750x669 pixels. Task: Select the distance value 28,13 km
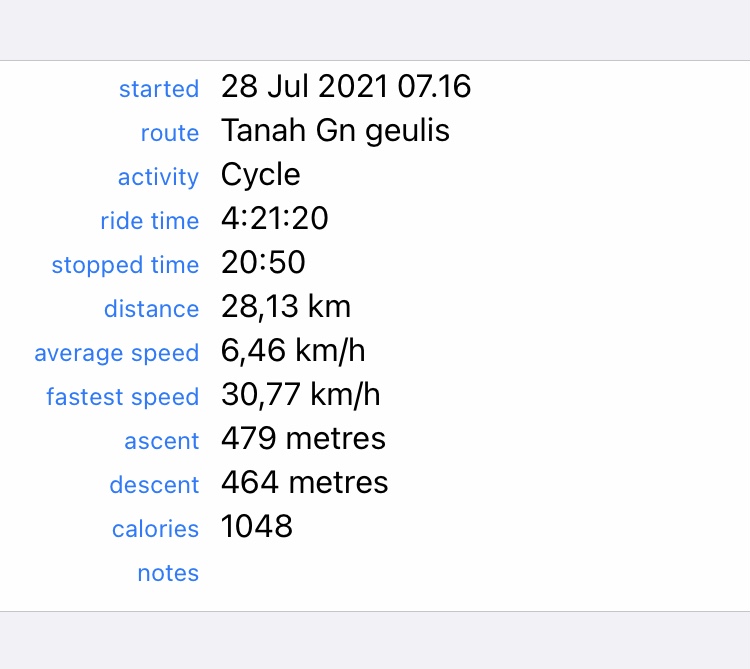[286, 307]
